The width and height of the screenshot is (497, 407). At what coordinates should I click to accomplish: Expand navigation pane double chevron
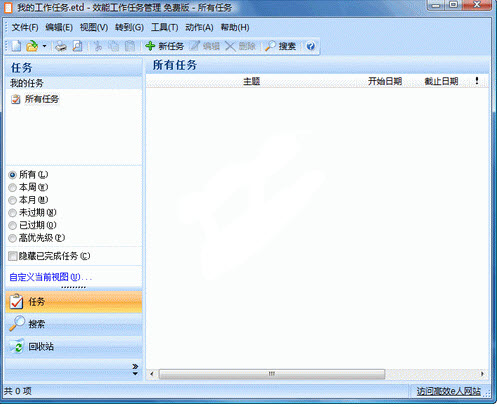click(x=135, y=366)
